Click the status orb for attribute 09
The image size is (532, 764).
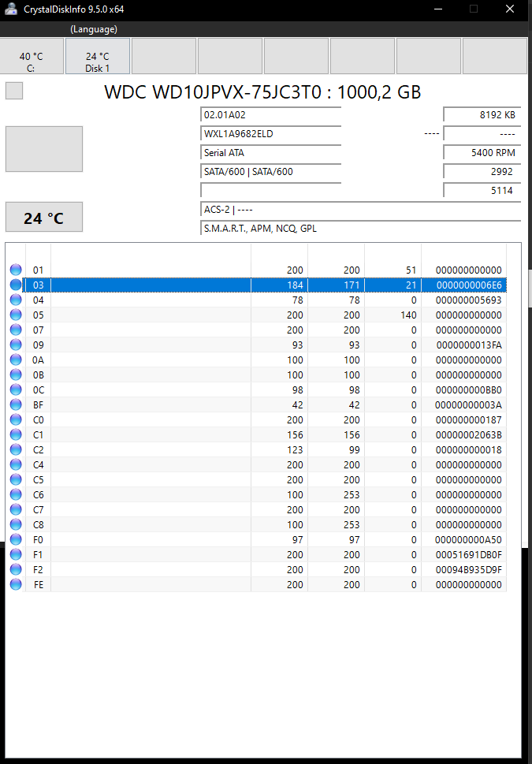pyautogui.click(x=16, y=345)
